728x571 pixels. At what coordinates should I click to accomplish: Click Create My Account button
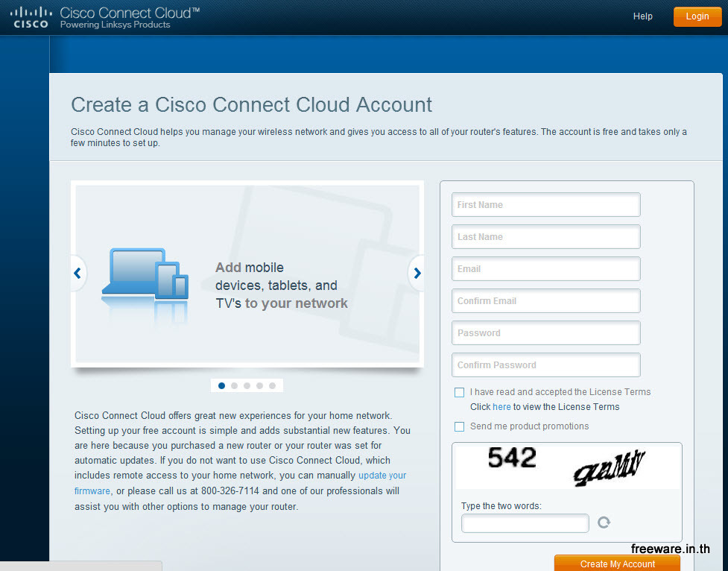[x=617, y=563]
